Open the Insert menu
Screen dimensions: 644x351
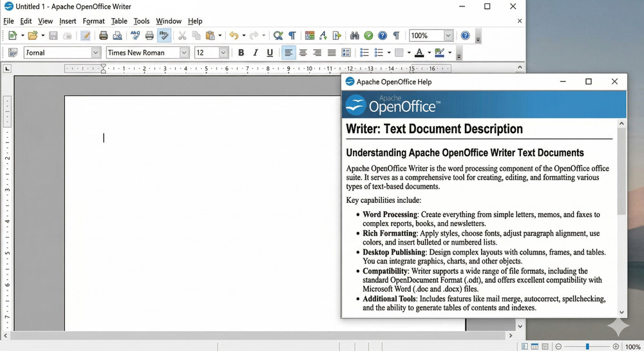[68, 21]
